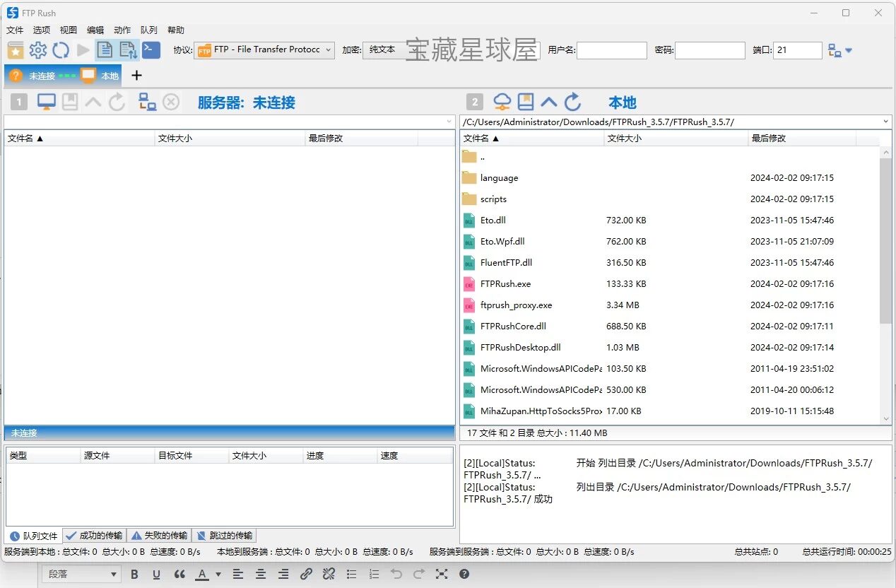The height and width of the screenshot is (588, 896).
Task: Click panel 1 disconnect X circle icon
Action: tap(171, 102)
